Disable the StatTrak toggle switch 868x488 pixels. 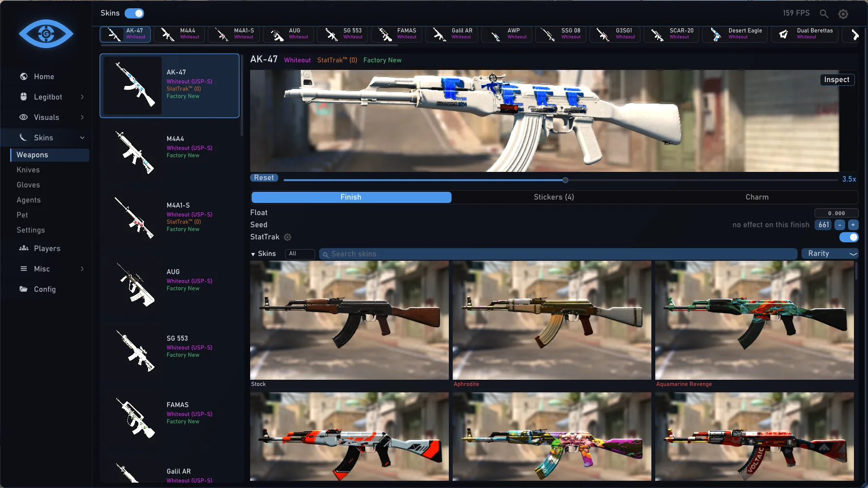(849, 237)
